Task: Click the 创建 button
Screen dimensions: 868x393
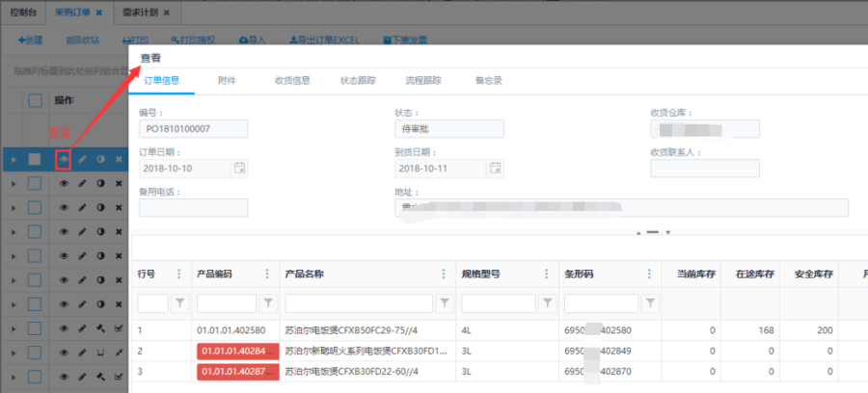Action: (x=30, y=40)
